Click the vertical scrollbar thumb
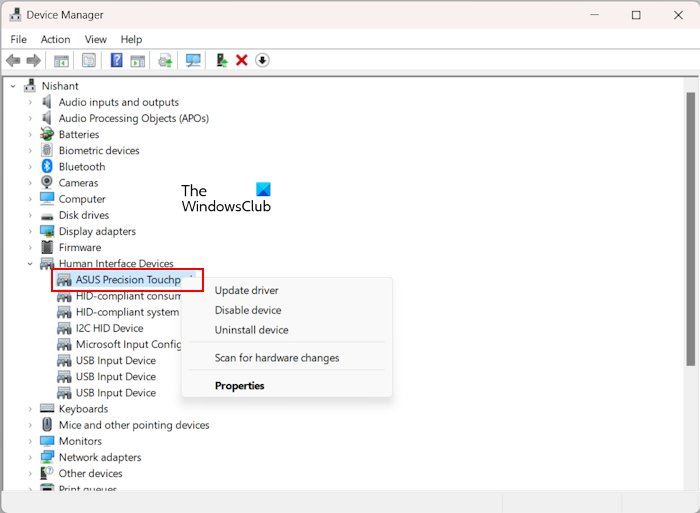Viewport: 700px width, 513px height. (x=690, y=229)
